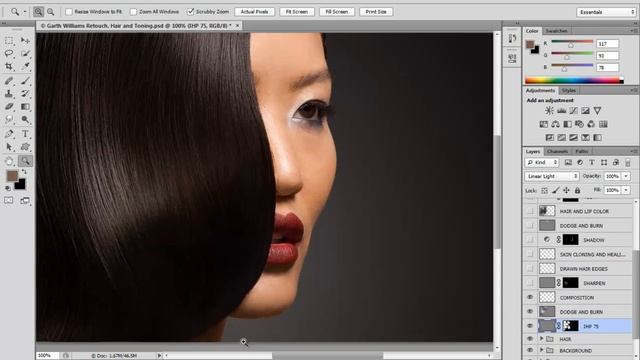Image resolution: width=640 pixels, height=360 pixels.
Task: Uncheck Scrubby Zoom checkbox
Action: (190, 12)
